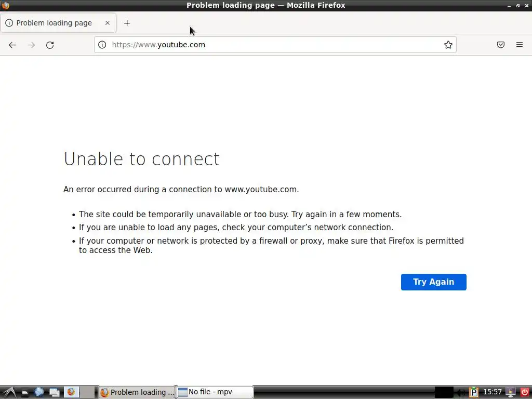Minimize the Firefox window
Screen dimensions: 532x399
[x=509, y=6]
